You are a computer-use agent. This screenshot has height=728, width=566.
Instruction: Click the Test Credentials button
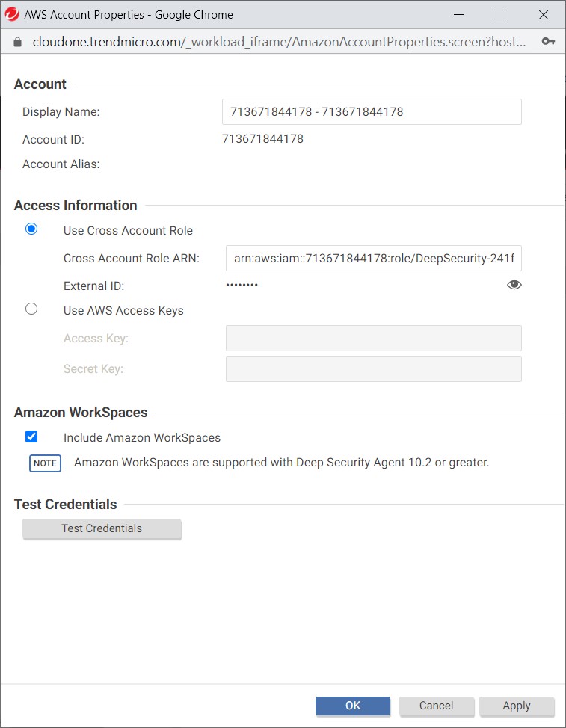coord(102,529)
